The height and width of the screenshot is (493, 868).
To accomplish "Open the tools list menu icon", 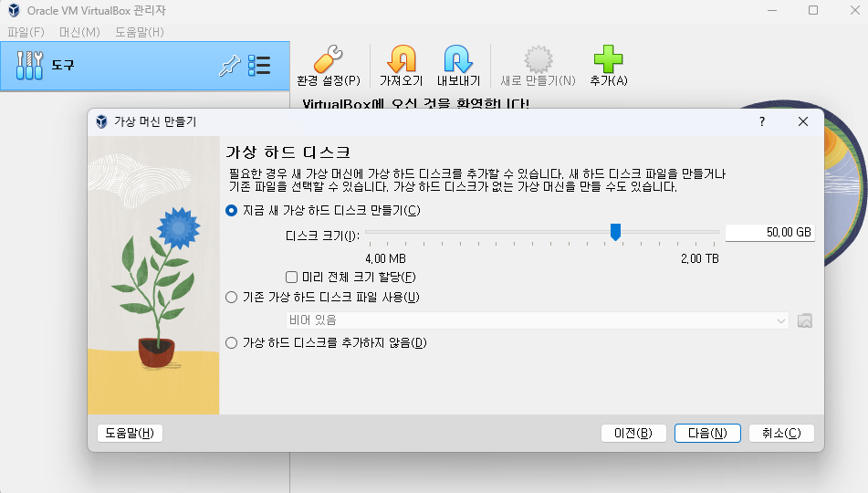I will tap(259, 66).
